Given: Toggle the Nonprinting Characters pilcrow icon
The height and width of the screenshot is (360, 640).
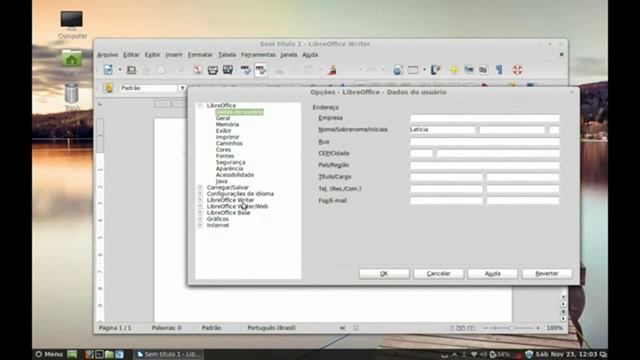Looking at the screenshot, I should coord(499,70).
